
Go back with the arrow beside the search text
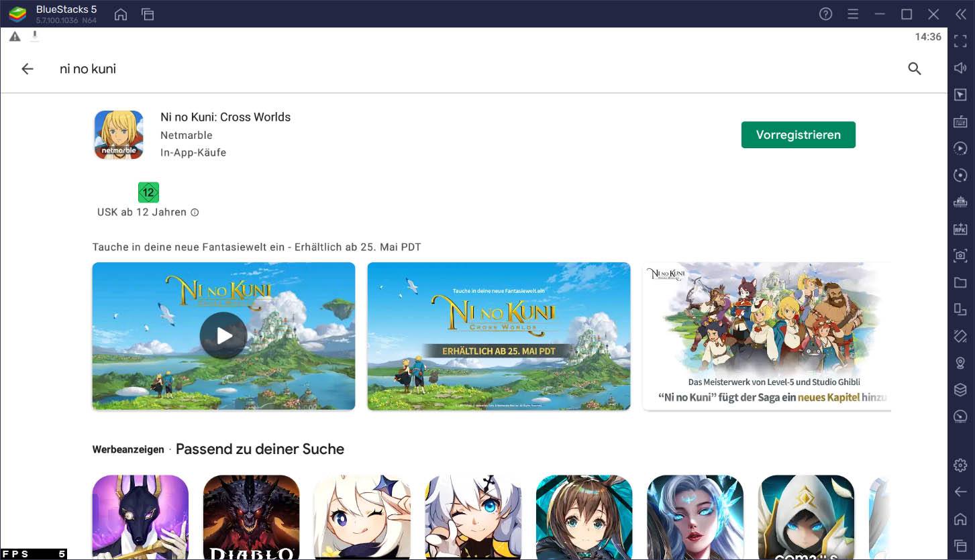28,68
